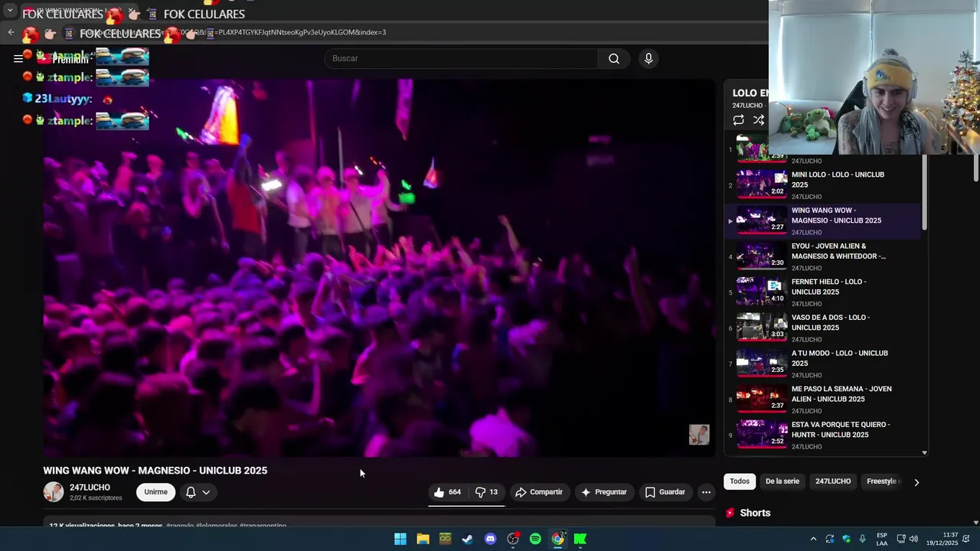Toggle playlist loop mode
This screenshot has height=551, width=980.
click(738, 120)
